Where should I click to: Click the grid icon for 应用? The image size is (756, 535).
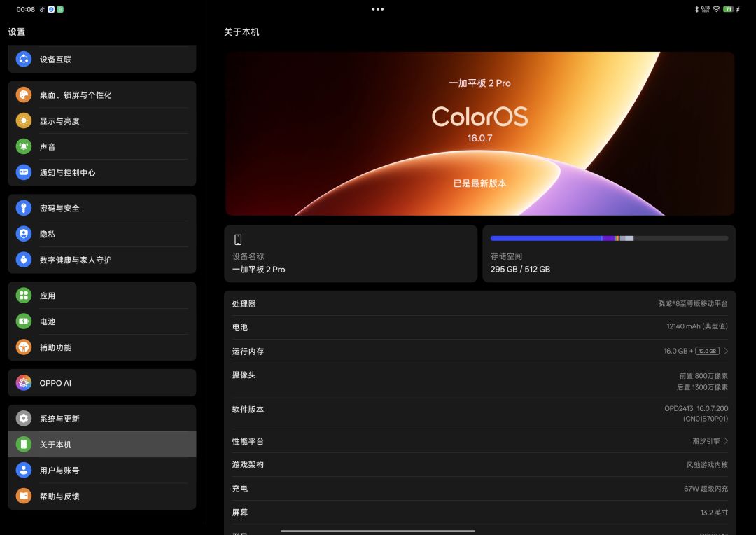coord(24,296)
